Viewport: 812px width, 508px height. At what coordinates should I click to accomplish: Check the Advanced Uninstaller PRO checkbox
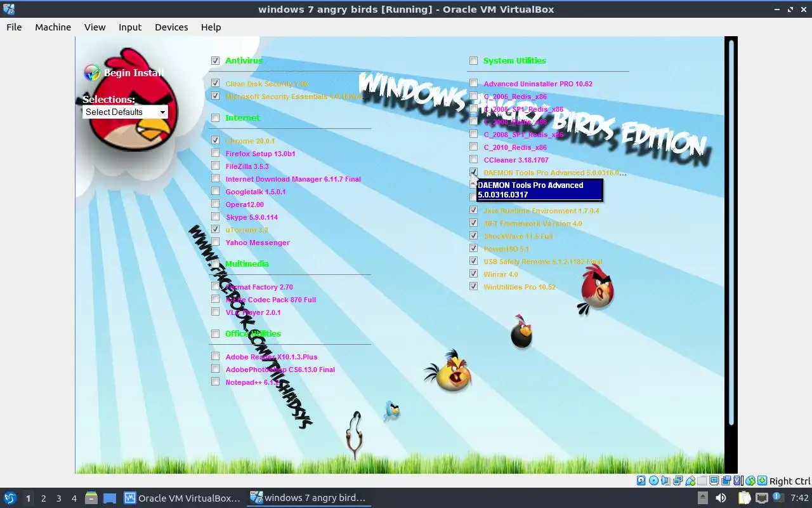(473, 83)
